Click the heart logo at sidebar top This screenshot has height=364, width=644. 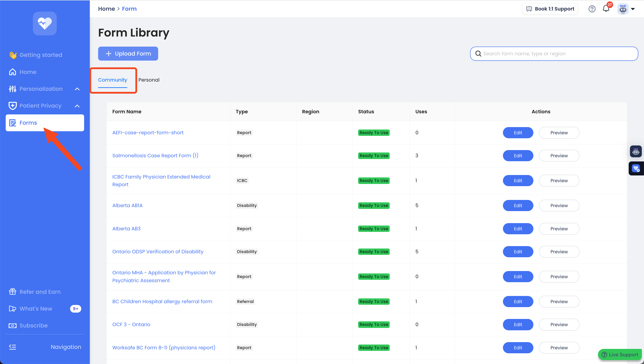(44, 23)
